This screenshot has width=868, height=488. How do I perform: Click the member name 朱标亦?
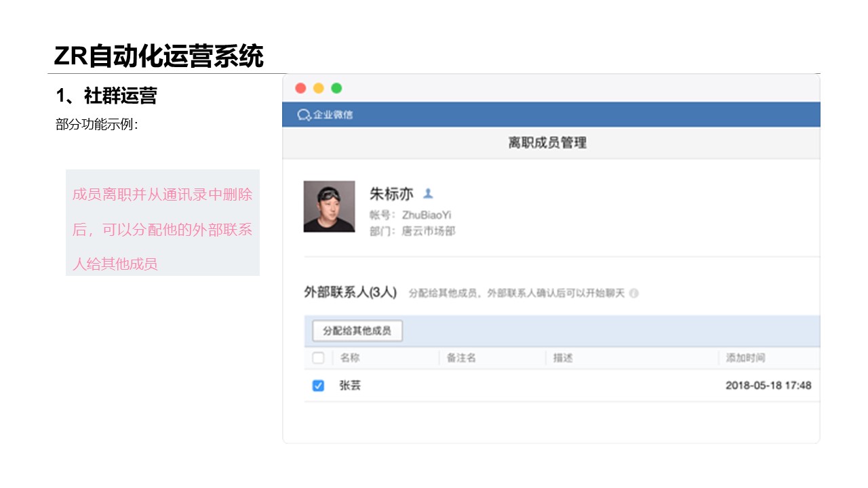click(391, 194)
